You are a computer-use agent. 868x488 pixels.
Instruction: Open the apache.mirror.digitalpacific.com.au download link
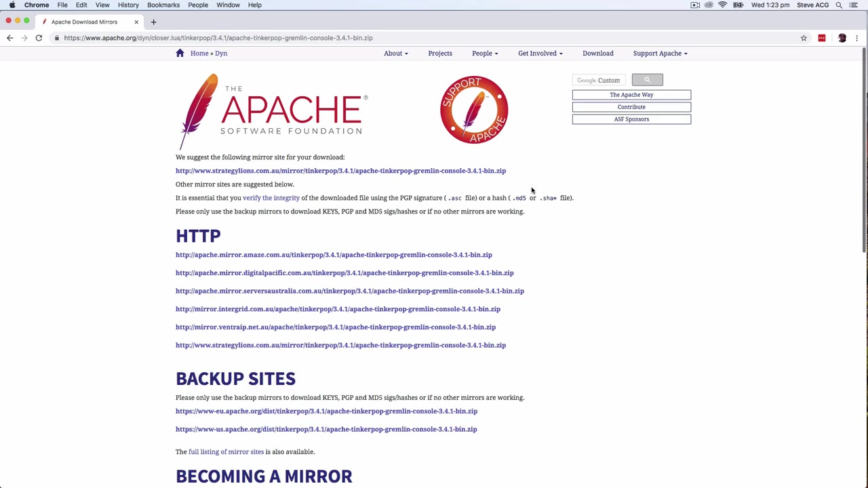344,272
